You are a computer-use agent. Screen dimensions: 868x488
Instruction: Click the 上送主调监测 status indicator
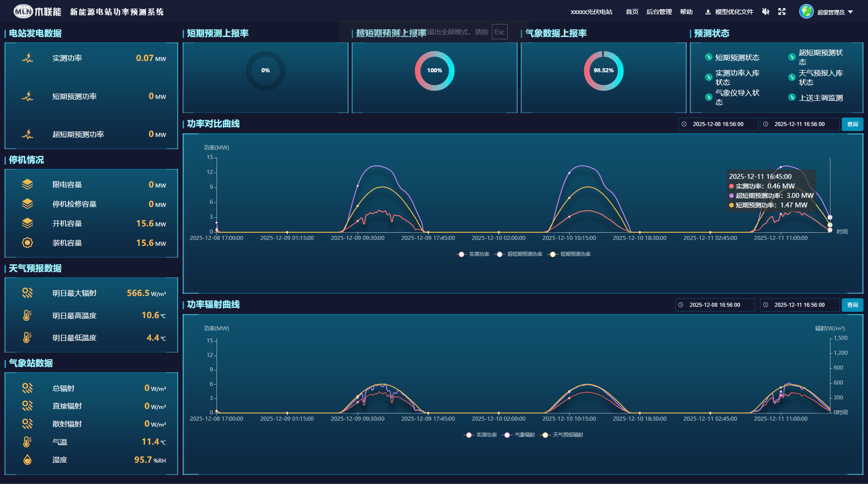coord(792,97)
